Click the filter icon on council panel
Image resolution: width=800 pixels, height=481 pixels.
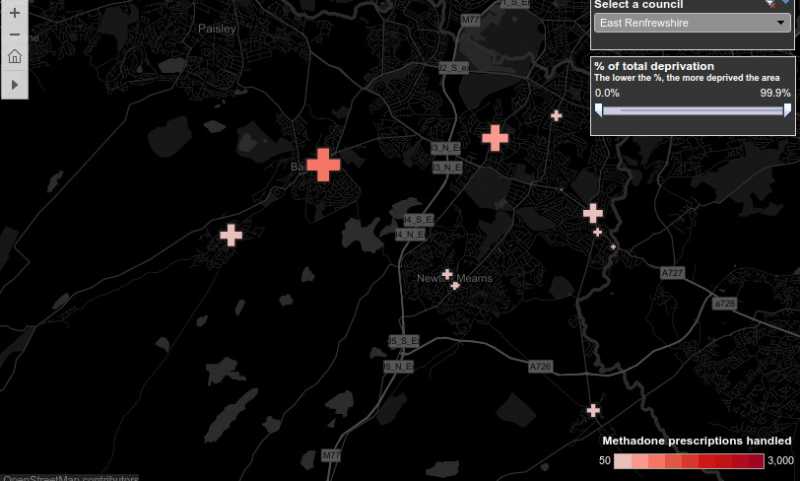[770, 4]
